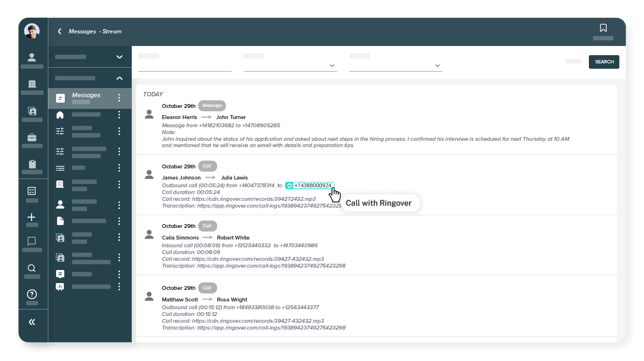The width and height of the screenshot is (644, 361).
Task: Click the back arrow next to Messages - Stream
Action: (x=59, y=31)
